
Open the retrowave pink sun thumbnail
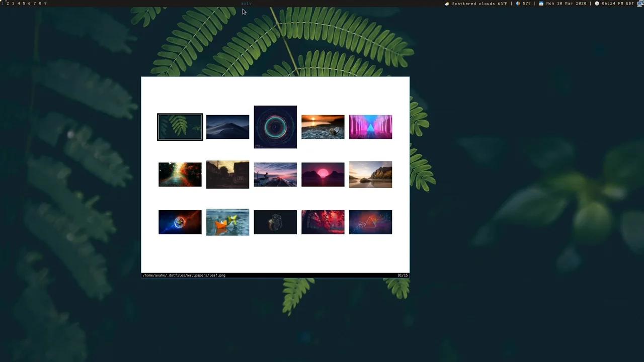point(323,174)
